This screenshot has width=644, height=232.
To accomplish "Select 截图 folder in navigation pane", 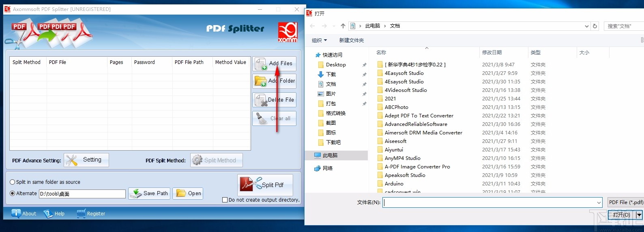I will tap(331, 123).
